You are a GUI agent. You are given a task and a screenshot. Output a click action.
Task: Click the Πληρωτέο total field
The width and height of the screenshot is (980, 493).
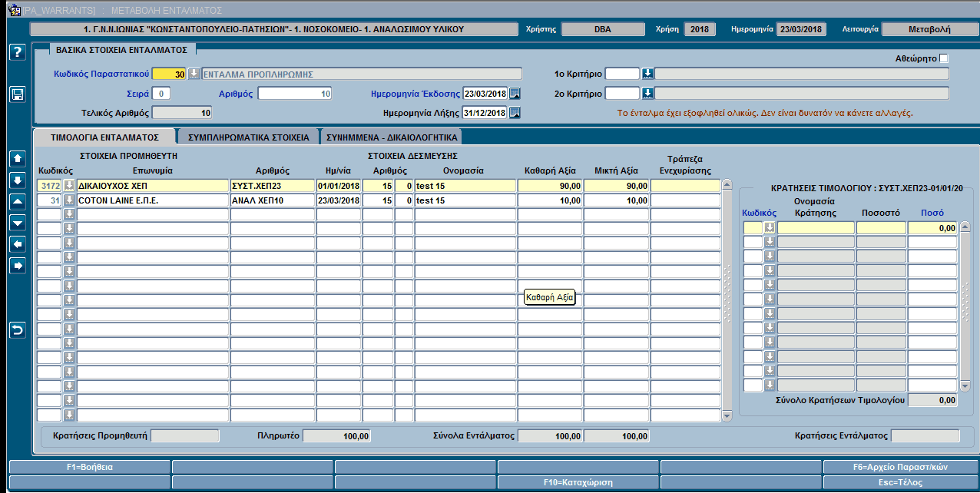pyautogui.click(x=338, y=436)
